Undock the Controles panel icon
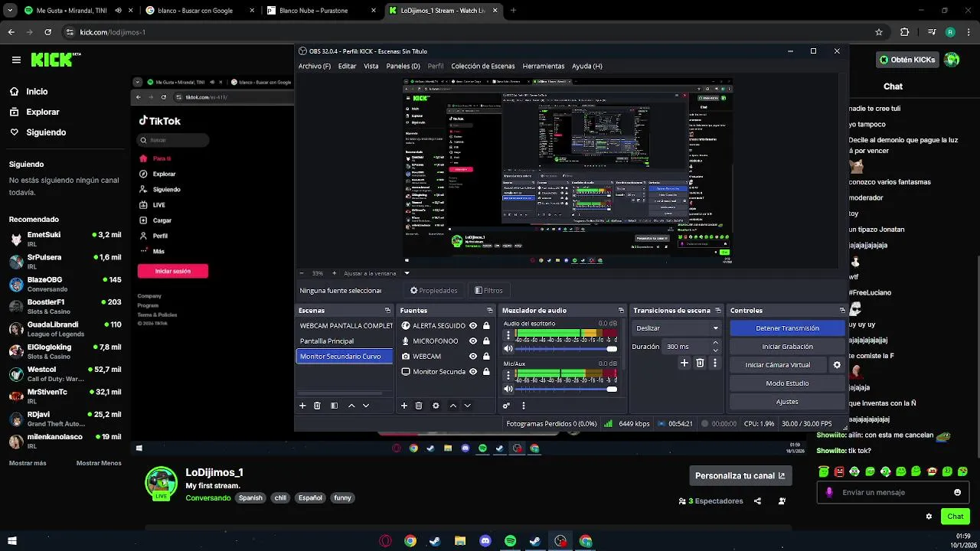 842,311
